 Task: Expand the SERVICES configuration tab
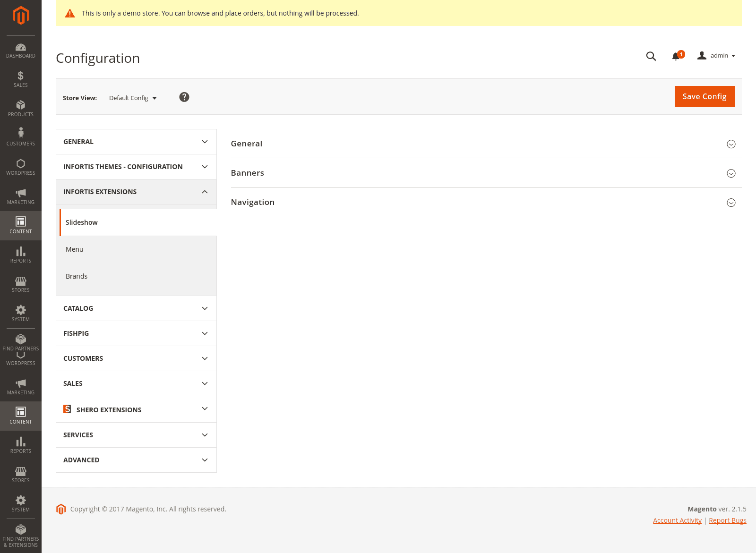click(x=136, y=435)
